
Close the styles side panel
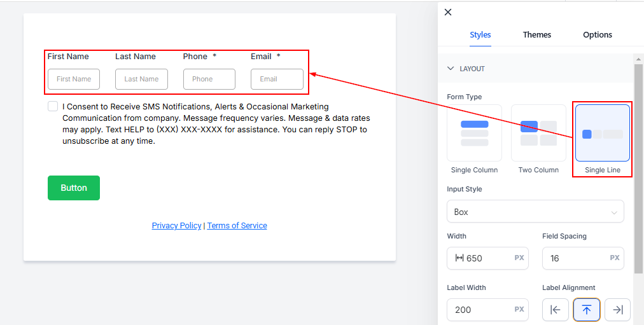(448, 12)
